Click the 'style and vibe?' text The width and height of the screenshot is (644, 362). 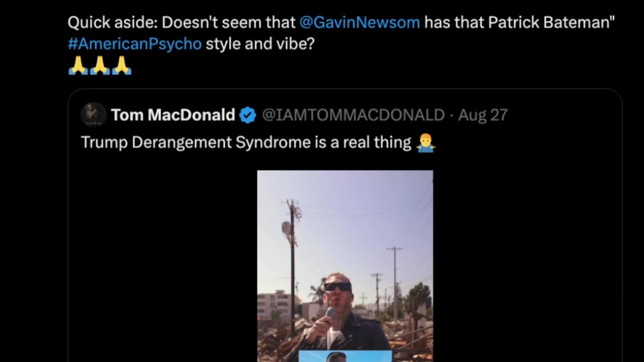pyautogui.click(x=260, y=44)
